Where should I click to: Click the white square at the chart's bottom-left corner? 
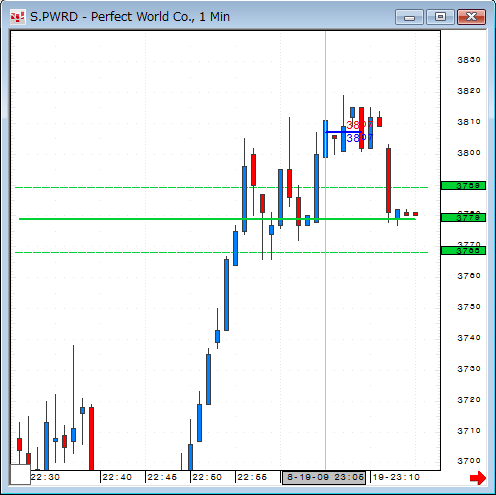pyautogui.click(x=20, y=474)
